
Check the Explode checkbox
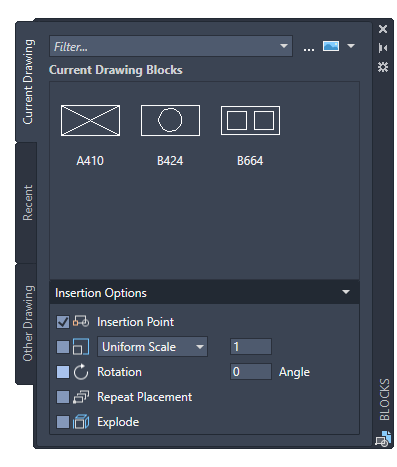click(x=63, y=422)
